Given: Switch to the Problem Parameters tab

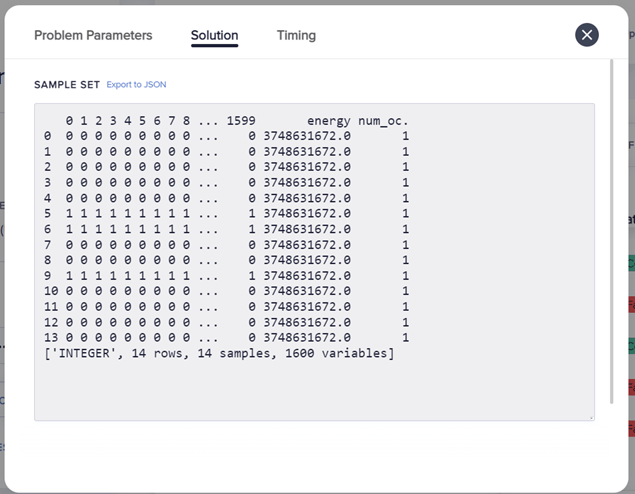Looking at the screenshot, I should 93,35.
